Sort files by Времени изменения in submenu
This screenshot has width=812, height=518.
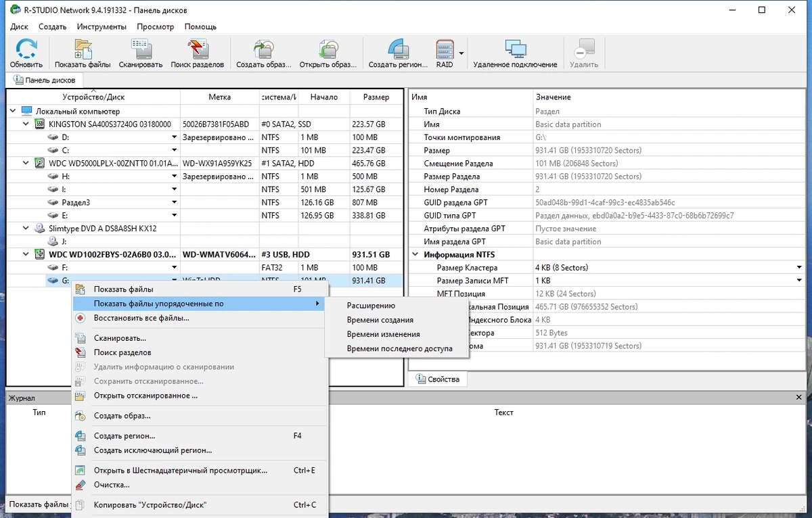coord(398,334)
